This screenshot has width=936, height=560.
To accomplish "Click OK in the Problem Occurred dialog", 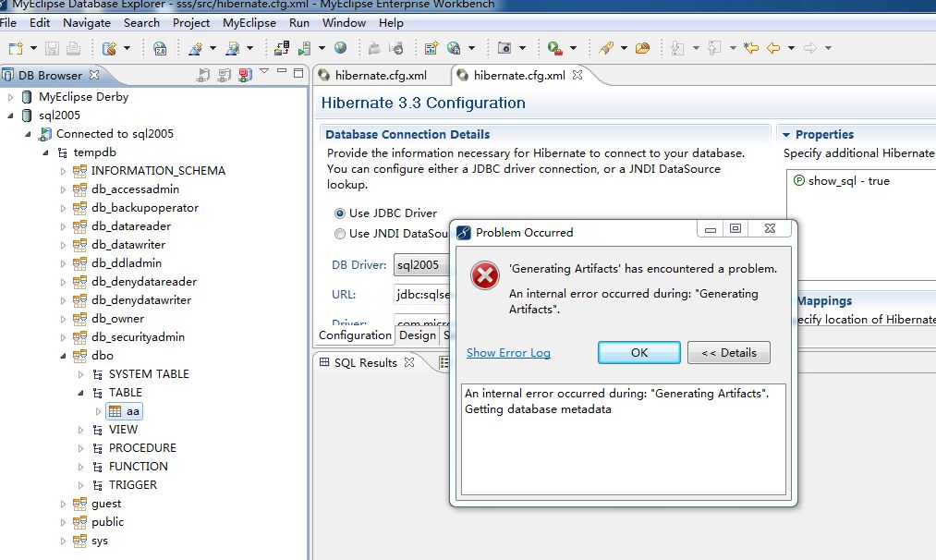I will point(638,352).
